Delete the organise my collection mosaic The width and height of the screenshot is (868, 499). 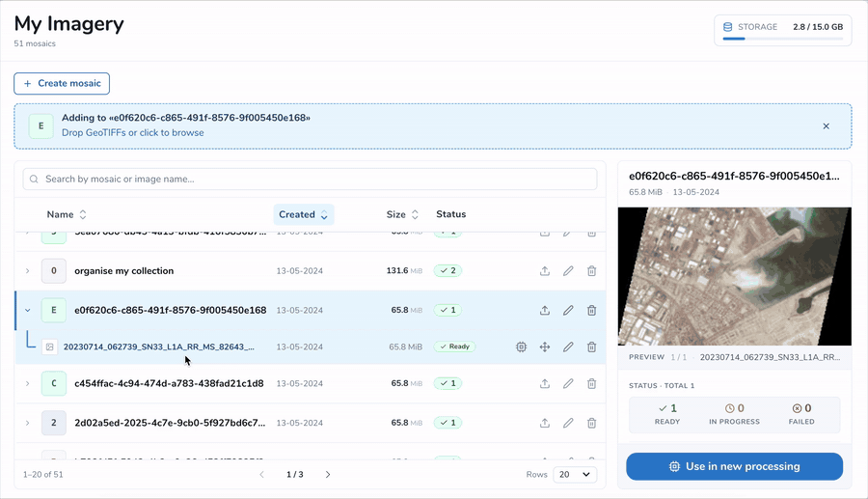[592, 271]
